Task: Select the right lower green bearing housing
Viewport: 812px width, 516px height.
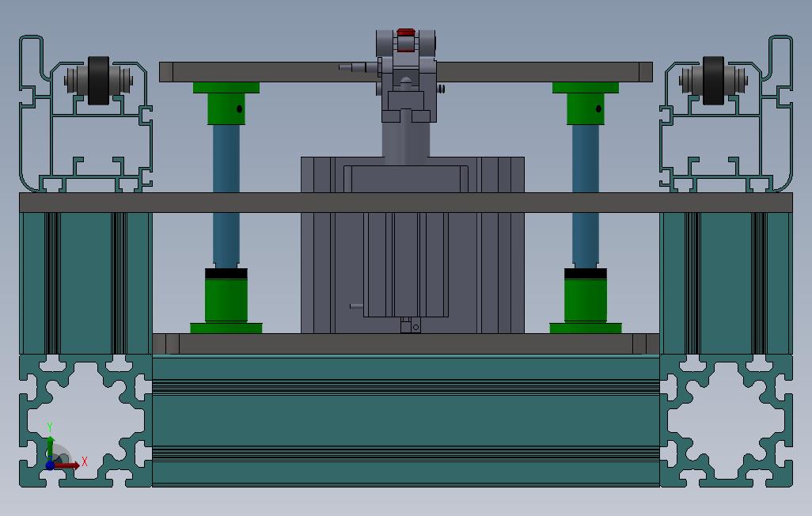Action: (586, 305)
